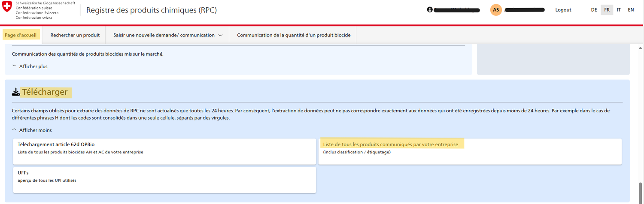Click the user profile icon in header
Screen dimensions: 644x204
[x=430, y=10]
